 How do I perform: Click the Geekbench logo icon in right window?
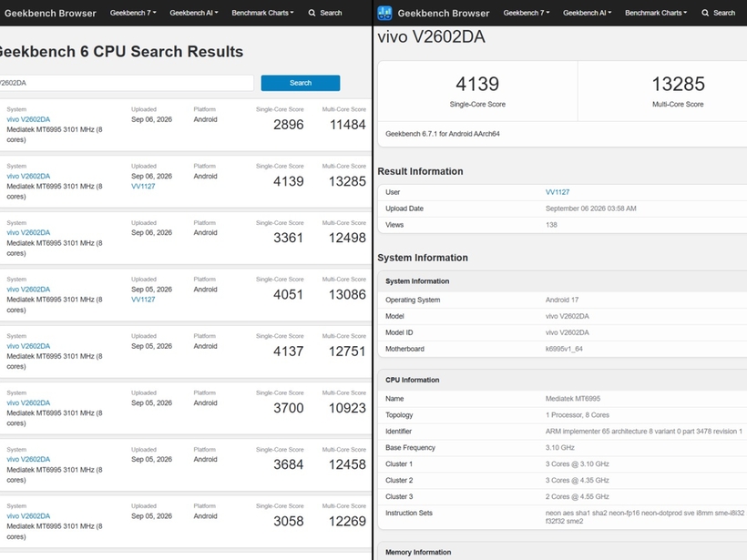(384, 13)
